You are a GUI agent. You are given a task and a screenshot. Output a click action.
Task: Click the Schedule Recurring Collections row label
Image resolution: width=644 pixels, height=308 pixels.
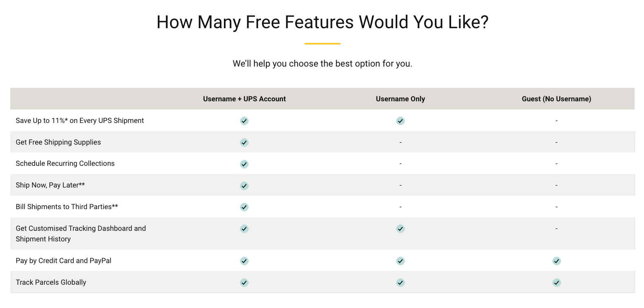tap(65, 163)
